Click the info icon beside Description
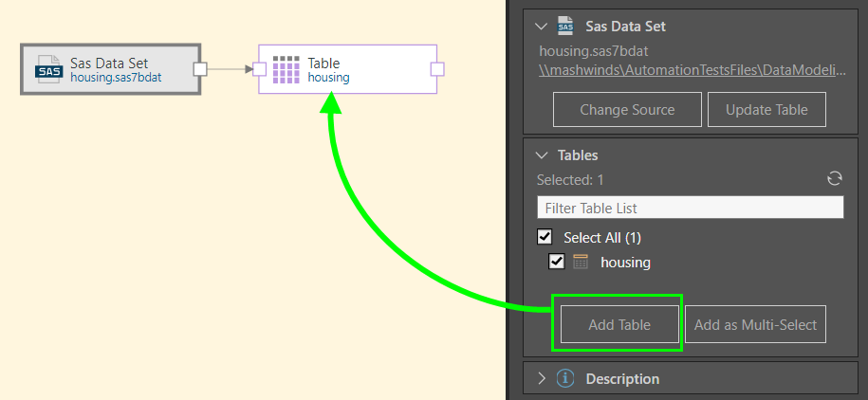Viewport: 868px width, 400px height. [566, 378]
